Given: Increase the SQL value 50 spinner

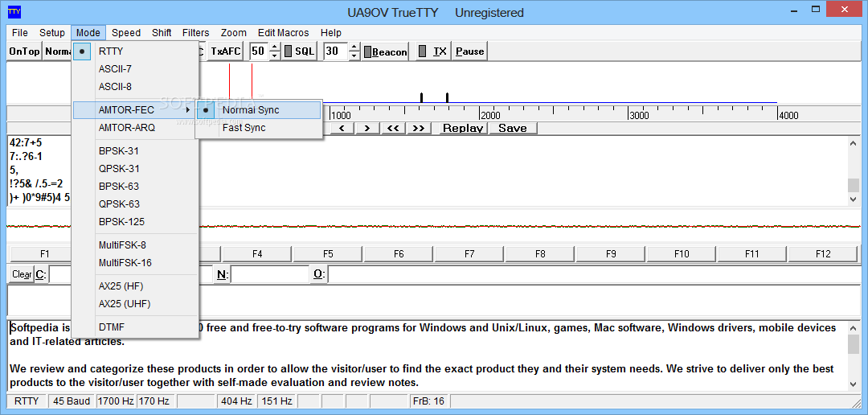Looking at the screenshot, I should (275, 47).
